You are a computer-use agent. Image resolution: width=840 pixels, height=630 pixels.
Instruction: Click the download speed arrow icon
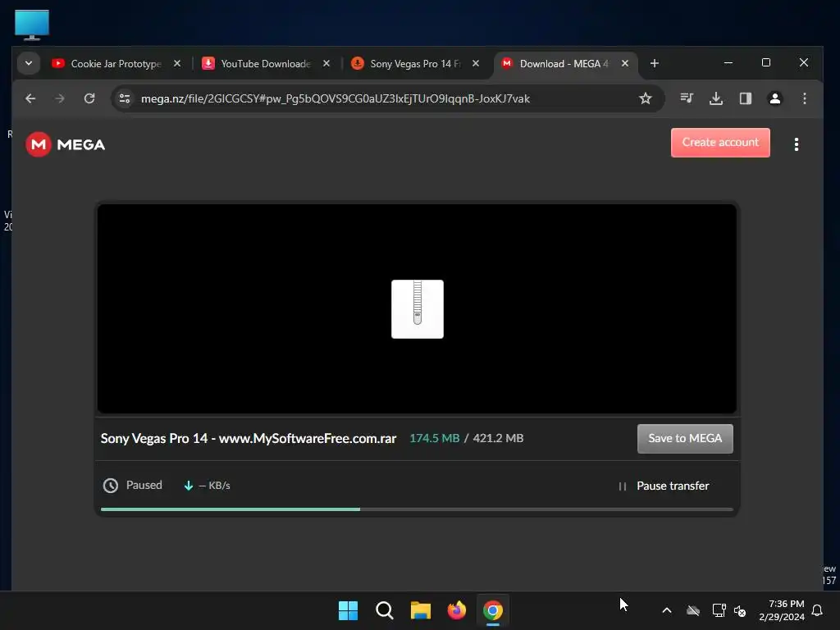tap(189, 486)
